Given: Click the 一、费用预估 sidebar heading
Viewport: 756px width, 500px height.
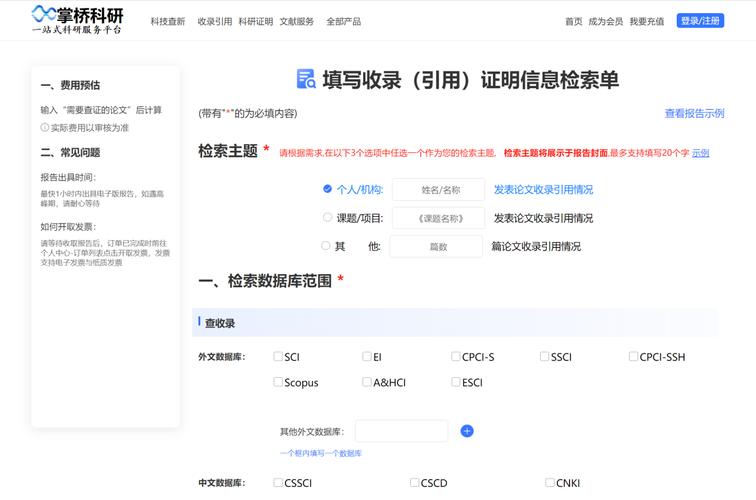Looking at the screenshot, I should tap(70, 85).
